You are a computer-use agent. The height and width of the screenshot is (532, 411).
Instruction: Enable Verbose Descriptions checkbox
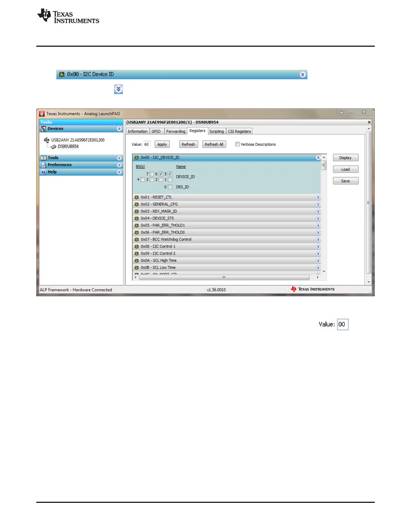tap(237, 144)
